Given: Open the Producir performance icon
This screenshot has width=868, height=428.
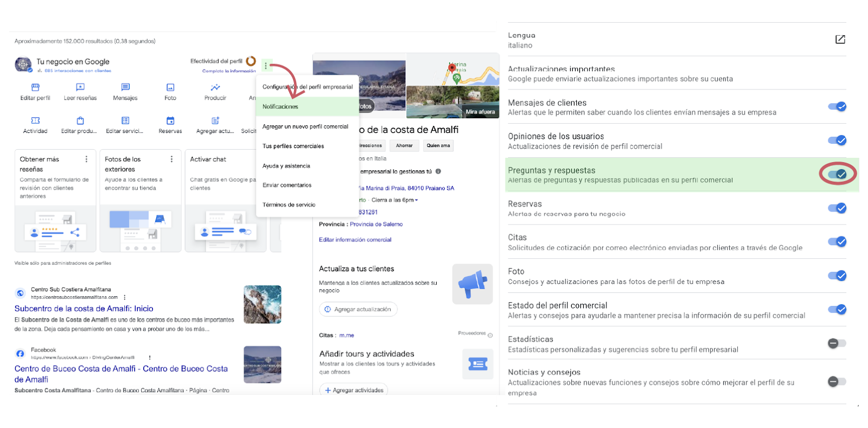Looking at the screenshot, I should [x=215, y=87].
